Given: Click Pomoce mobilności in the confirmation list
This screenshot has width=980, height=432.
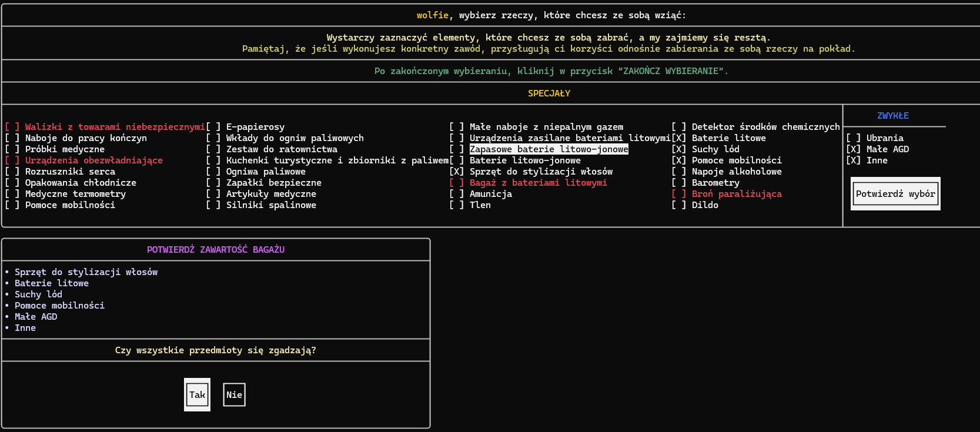Looking at the screenshot, I should point(59,306).
